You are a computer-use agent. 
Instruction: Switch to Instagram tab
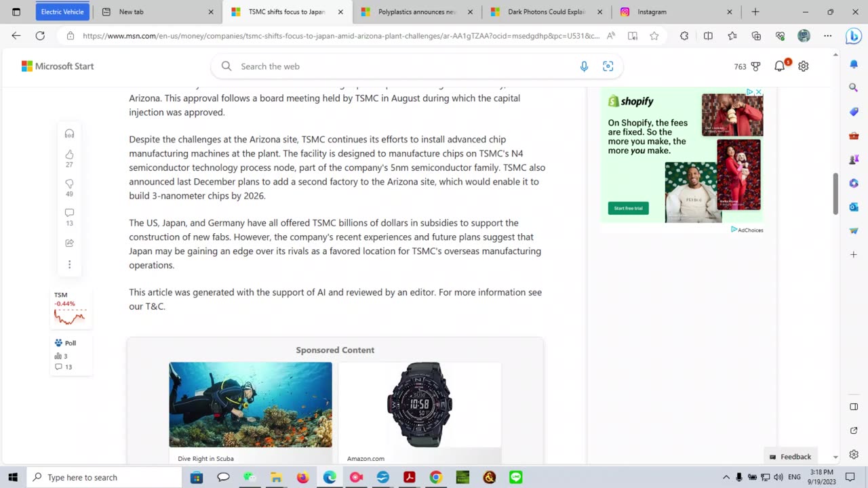(x=677, y=12)
